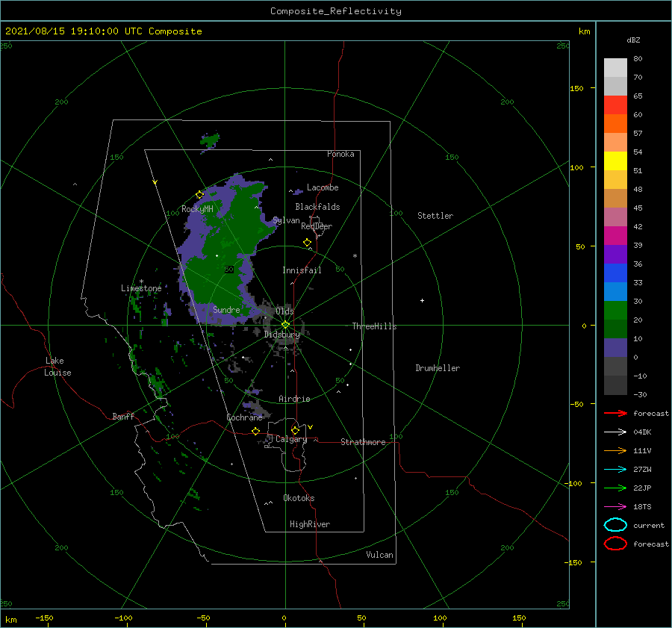Click the Stettler town label
Image resolution: width=672 pixels, height=628 pixels.
[x=435, y=216]
